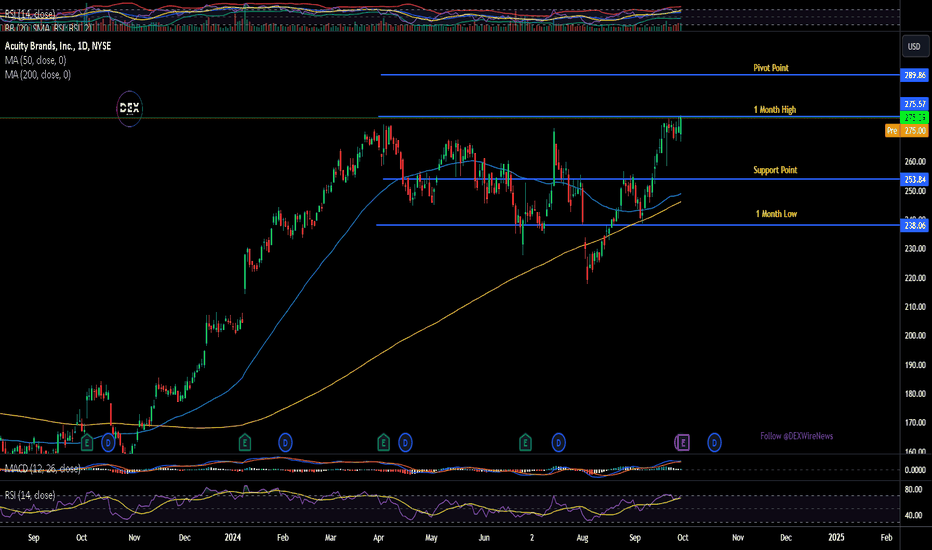Click the Aug label on time axis
Image resolution: width=932 pixels, height=550 pixels.
[582, 538]
